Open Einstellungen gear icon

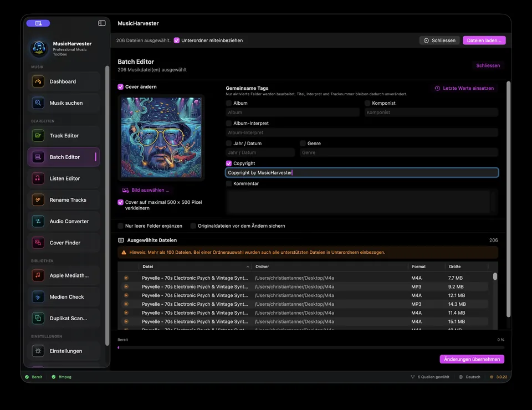click(x=38, y=351)
